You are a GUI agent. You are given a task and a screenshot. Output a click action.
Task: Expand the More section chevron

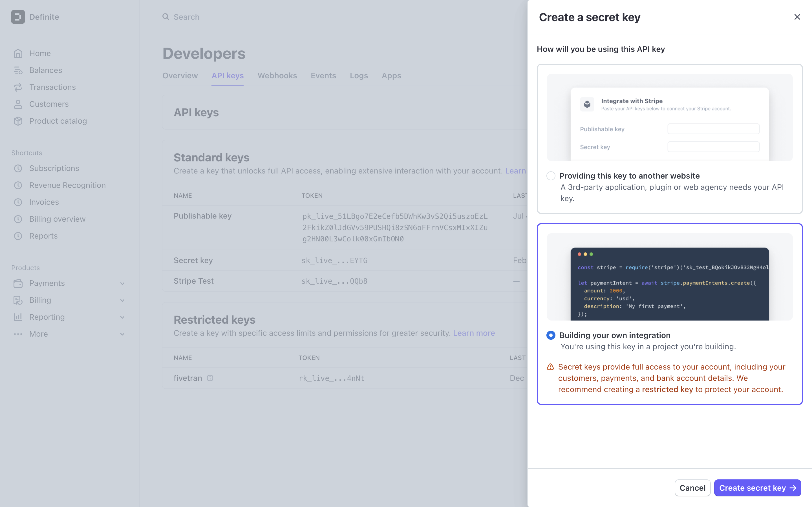122,334
